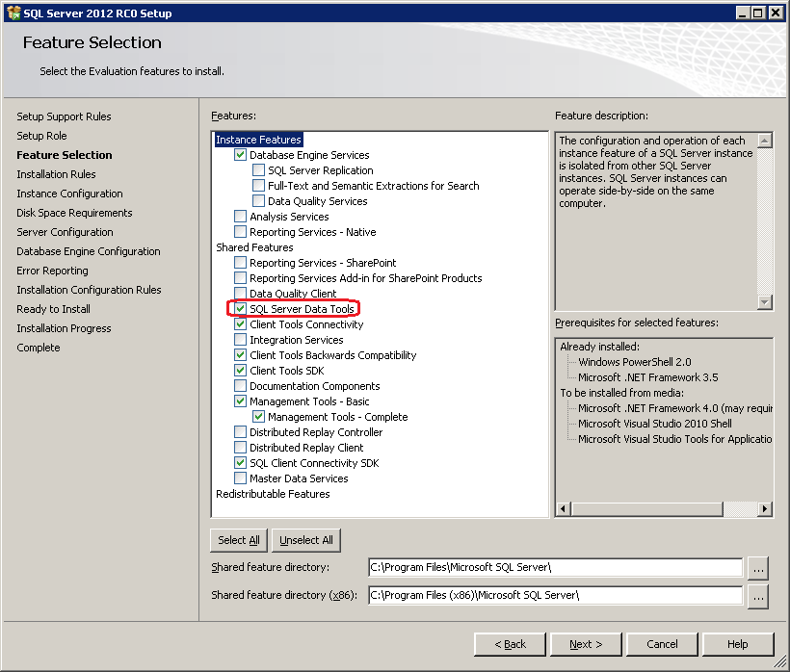
Task: Enable the SQL Server Replication checkbox
Action: [x=258, y=170]
